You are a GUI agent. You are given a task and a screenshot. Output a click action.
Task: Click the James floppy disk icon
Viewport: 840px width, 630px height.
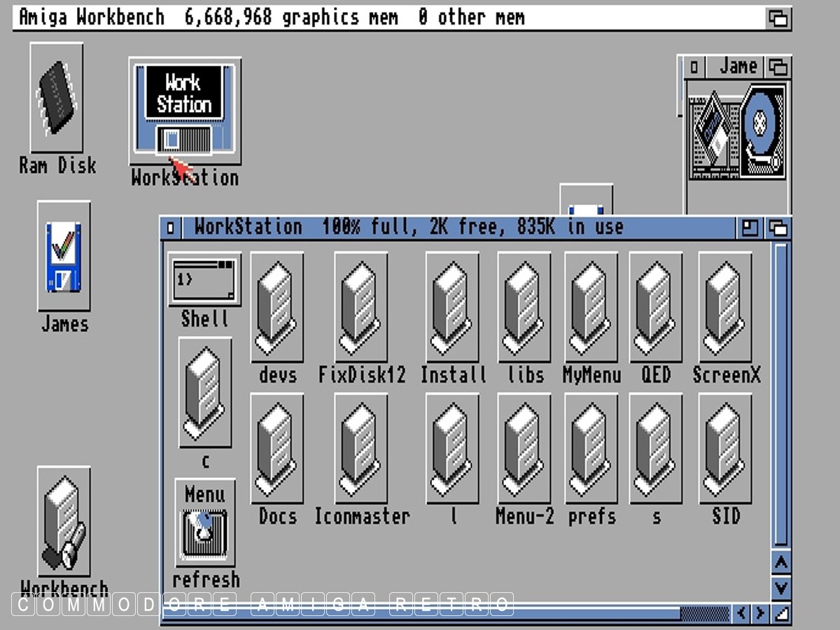tap(64, 256)
